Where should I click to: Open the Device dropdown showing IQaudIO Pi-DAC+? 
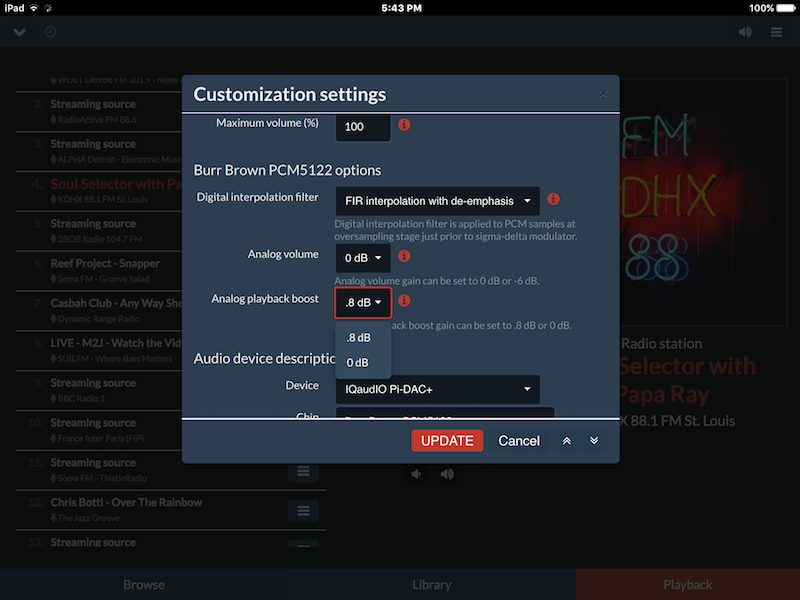click(437, 389)
